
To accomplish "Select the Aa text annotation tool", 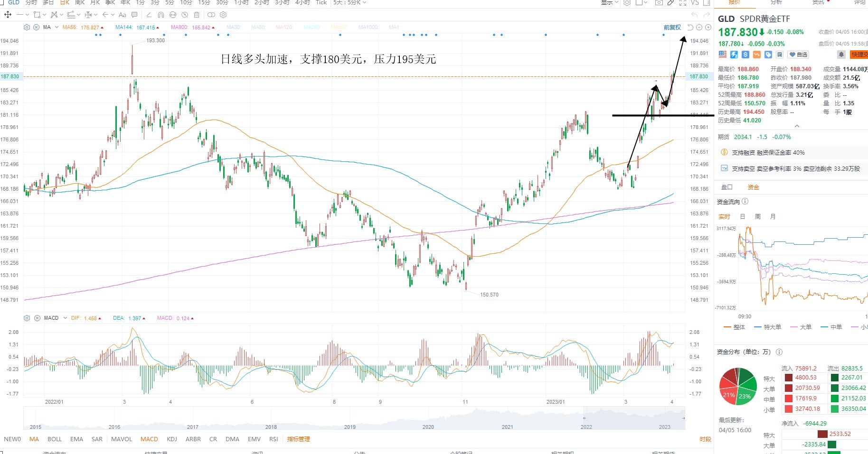I will point(123,15).
